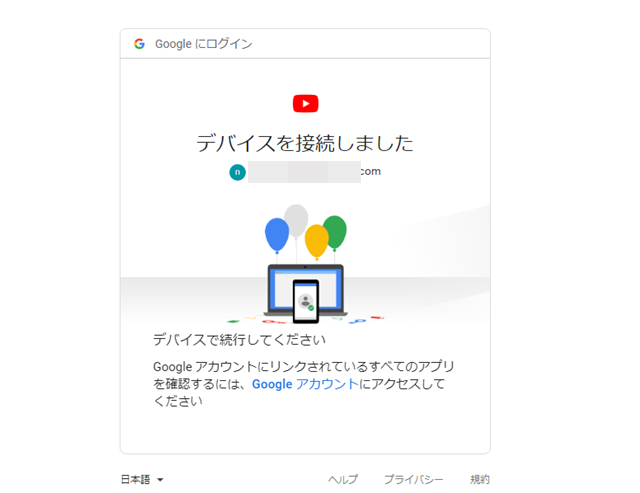640x493 pixels.
Task: Click the Google G logo
Action: (x=139, y=44)
